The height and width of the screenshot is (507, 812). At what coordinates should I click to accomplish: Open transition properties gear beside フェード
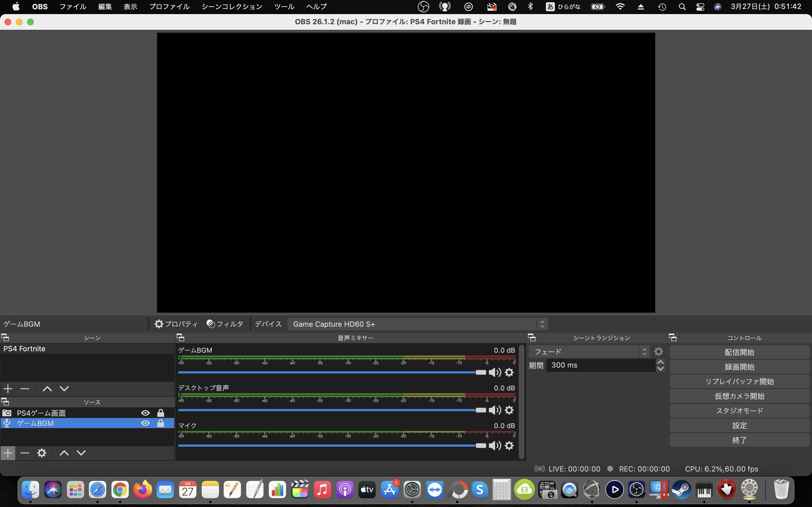point(658,352)
